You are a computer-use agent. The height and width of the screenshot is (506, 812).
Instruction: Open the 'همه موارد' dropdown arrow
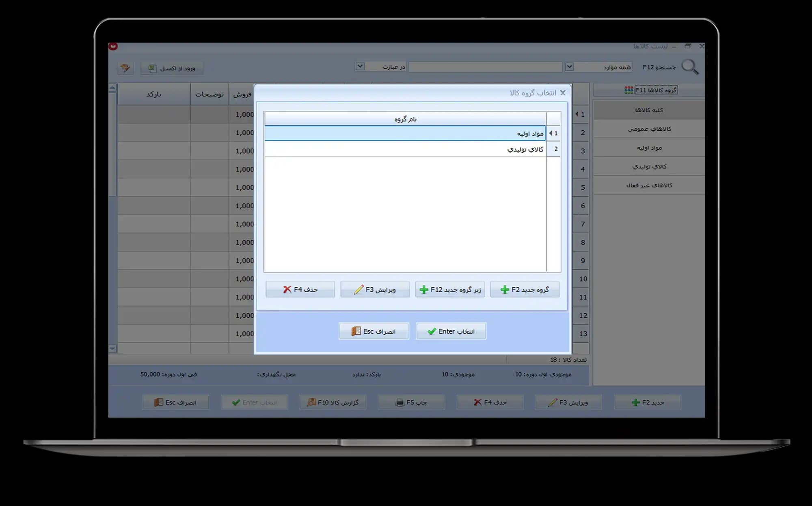pos(569,67)
